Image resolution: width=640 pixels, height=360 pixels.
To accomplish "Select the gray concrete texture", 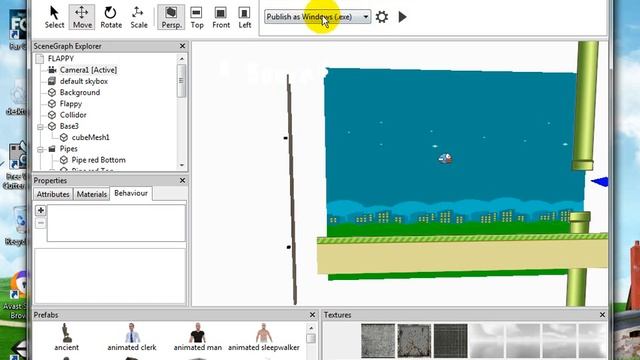I will coord(378,342).
